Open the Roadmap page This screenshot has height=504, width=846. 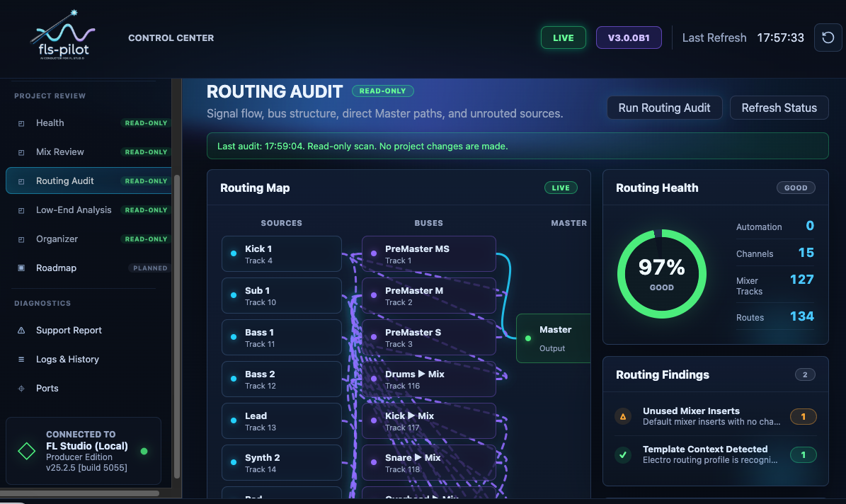click(88, 268)
